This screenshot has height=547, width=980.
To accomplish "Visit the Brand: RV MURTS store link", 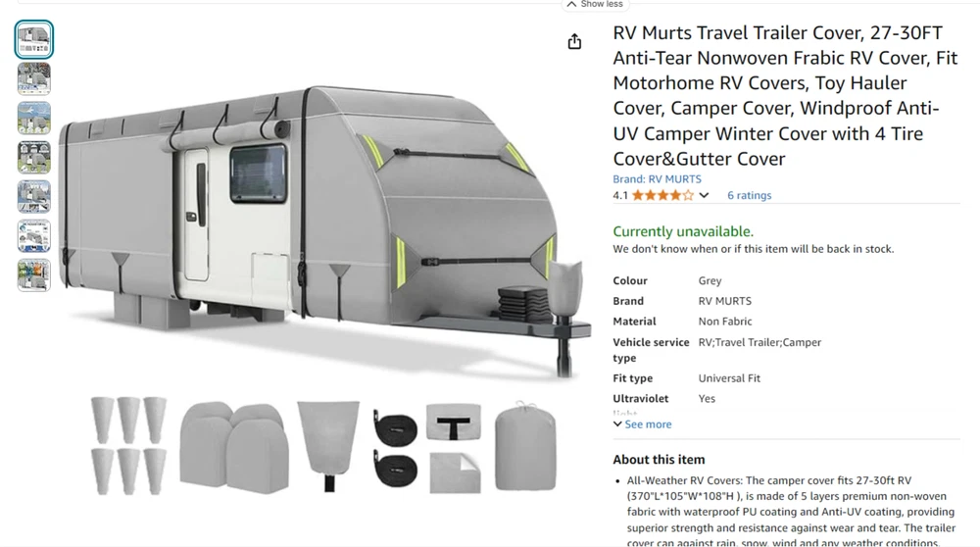I will [x=657, y=178].
